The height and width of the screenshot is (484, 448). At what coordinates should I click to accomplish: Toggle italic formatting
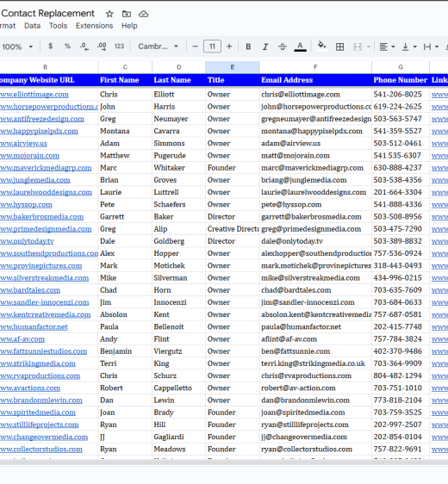pyautogui.click(x=265, y=47)
